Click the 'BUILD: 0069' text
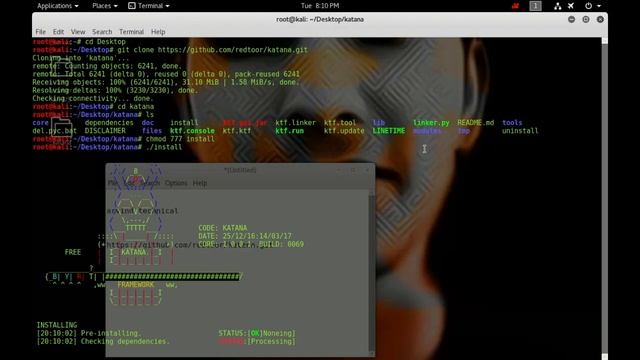 [281, 244]
